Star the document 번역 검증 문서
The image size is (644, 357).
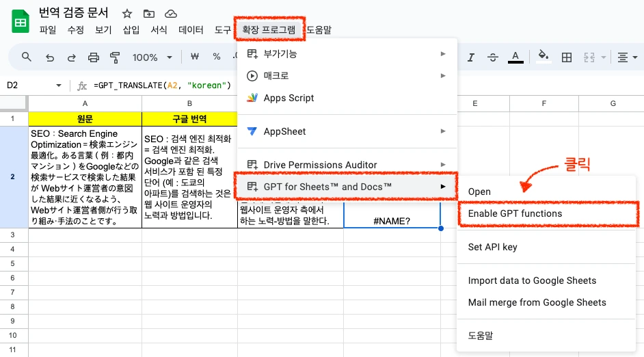[x=127, y=14]
